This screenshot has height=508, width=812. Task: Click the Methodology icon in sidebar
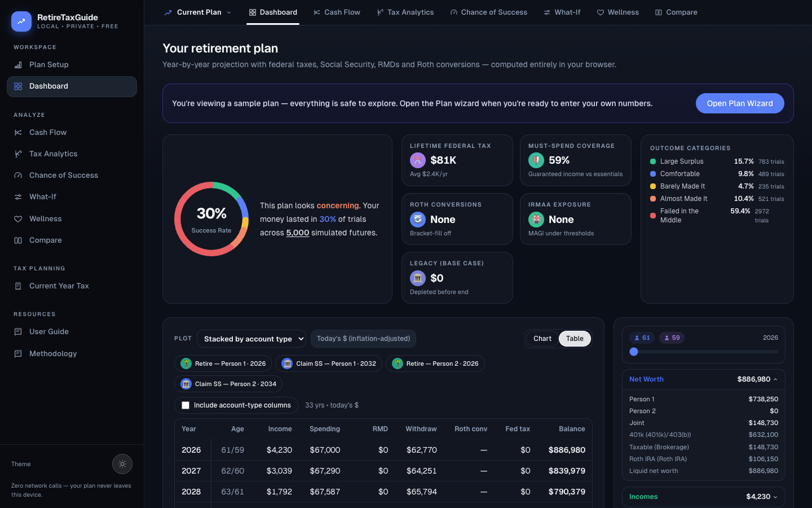point(18,354)
